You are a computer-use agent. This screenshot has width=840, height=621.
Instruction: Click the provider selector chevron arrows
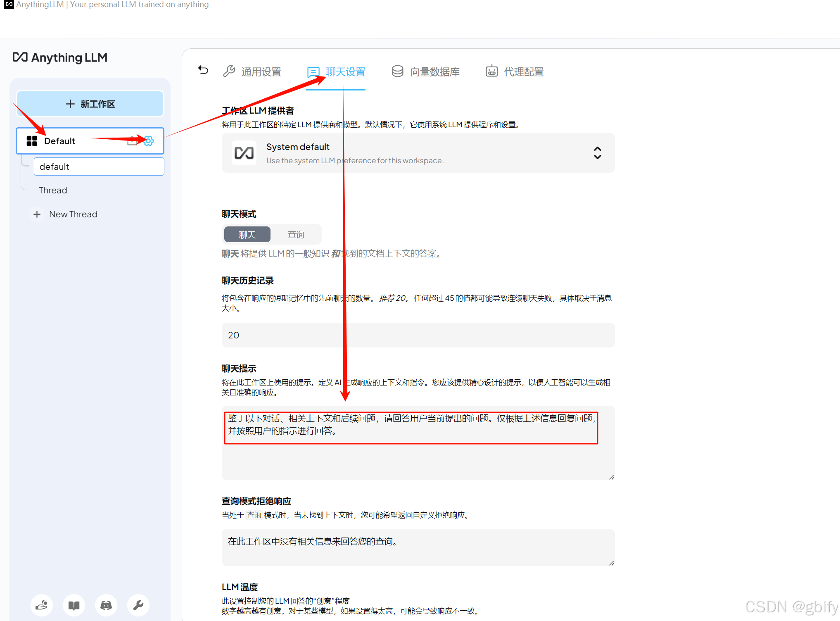click(597, 153)
